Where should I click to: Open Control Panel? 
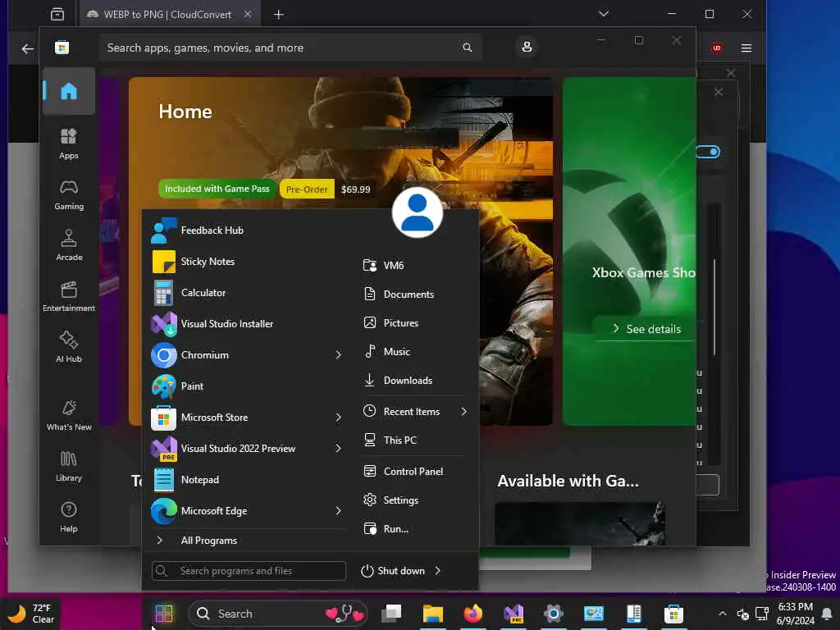[414, 472]
